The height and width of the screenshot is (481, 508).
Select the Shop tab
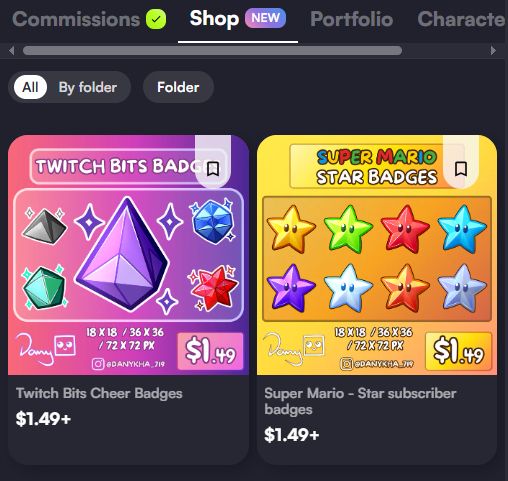coord(214,19)
